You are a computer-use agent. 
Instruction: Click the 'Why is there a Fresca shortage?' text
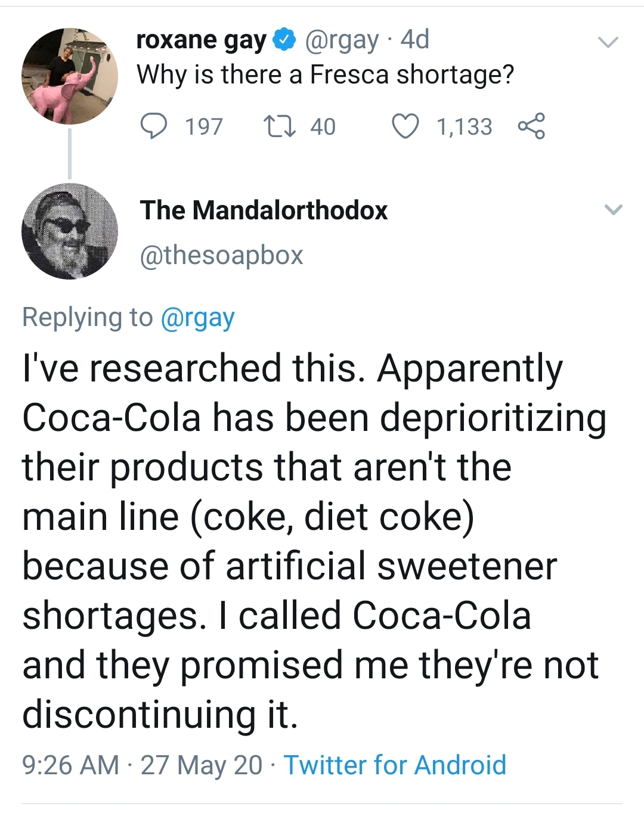point(325,75)
